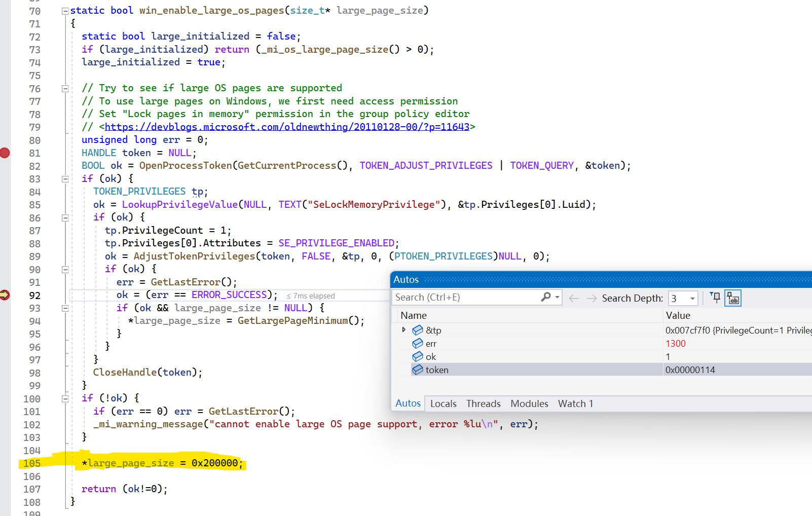Switch to the Threads tab
This screenshot has height=516, width=812.
click(483, 403)
